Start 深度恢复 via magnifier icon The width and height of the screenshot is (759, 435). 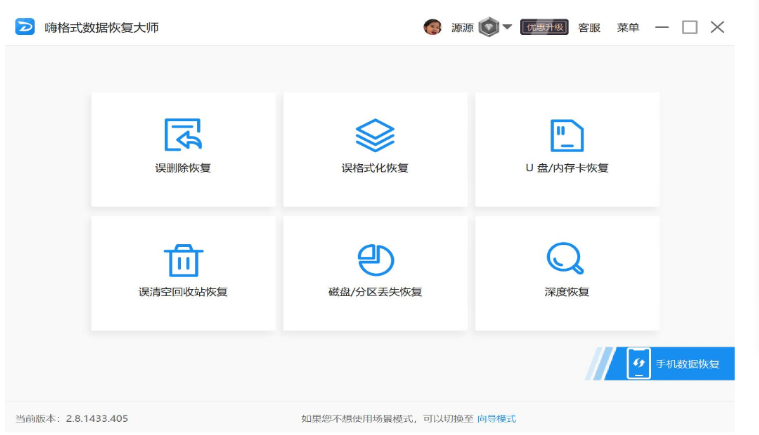[x=566, y=259]
